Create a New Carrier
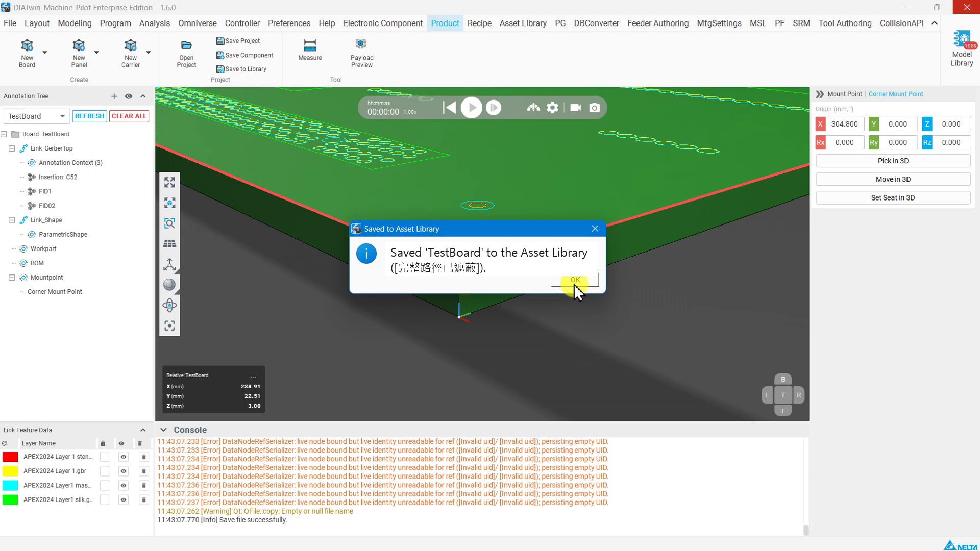The width and height of the screenshot is (980, 551). coord(130,53)
